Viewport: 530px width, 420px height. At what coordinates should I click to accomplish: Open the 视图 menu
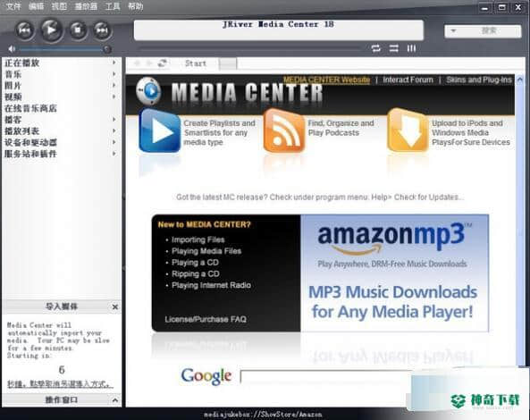pyautogui.click(x=59, y=6)
